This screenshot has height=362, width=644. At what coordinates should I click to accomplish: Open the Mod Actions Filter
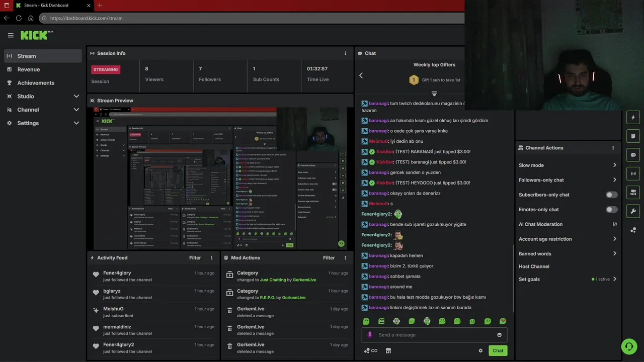point(329,258)
